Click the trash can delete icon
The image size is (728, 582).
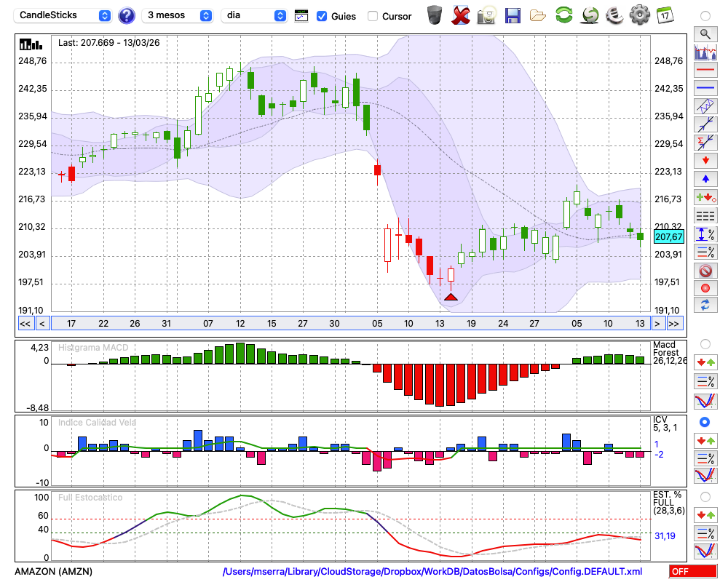435,15
